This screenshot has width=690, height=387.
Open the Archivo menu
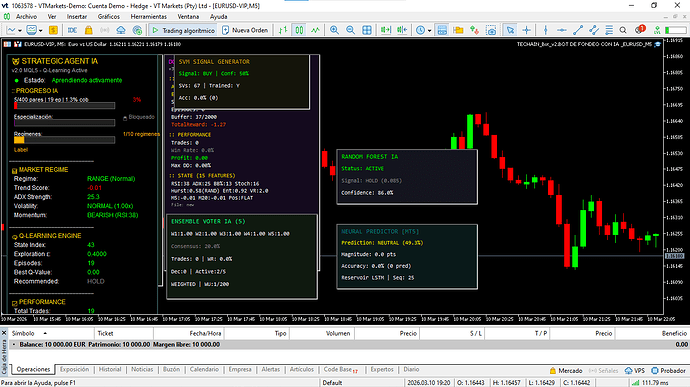26,16
